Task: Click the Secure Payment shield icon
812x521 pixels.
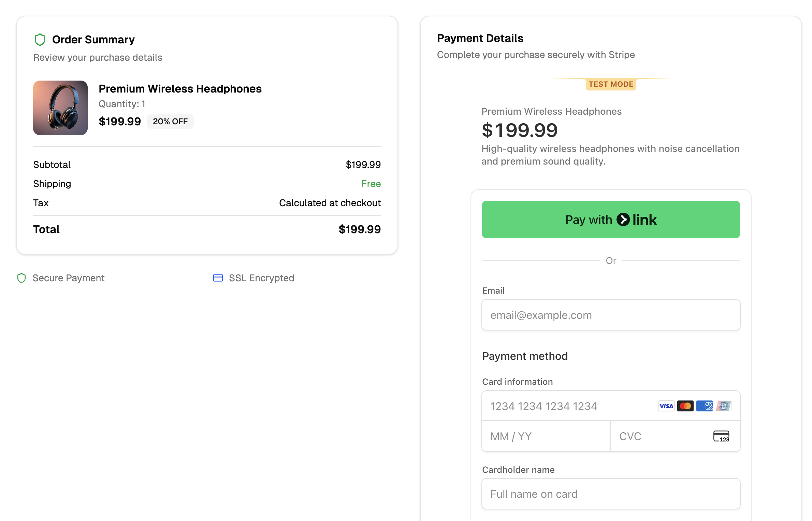Action: (x=21, y=278)
